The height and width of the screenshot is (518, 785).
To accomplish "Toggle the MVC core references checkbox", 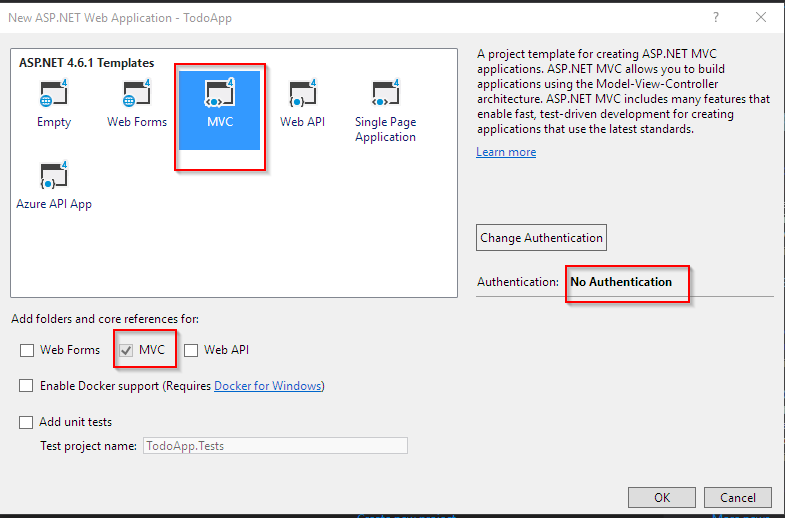I will pos(126,350).
